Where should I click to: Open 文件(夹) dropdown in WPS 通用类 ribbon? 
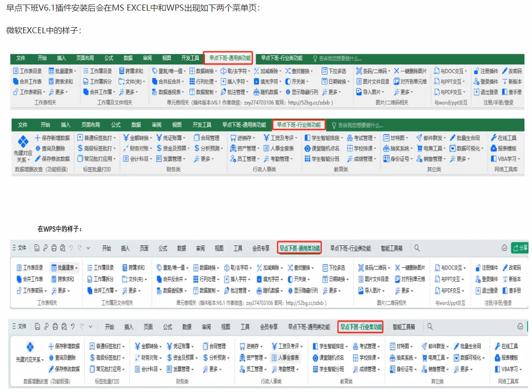(x=135, y=279)
